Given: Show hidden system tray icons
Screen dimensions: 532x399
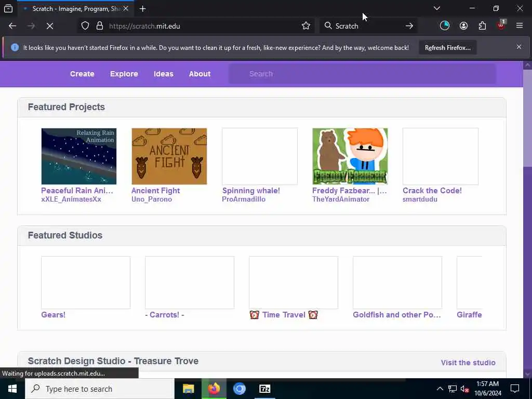Looking at the screenshot, I should click(x=440, y=389).
